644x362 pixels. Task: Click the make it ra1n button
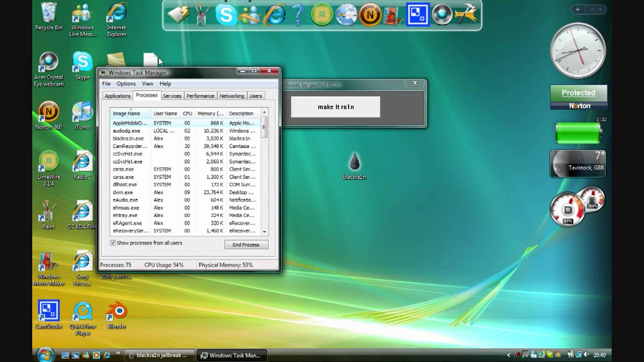(x=336, y=107)
